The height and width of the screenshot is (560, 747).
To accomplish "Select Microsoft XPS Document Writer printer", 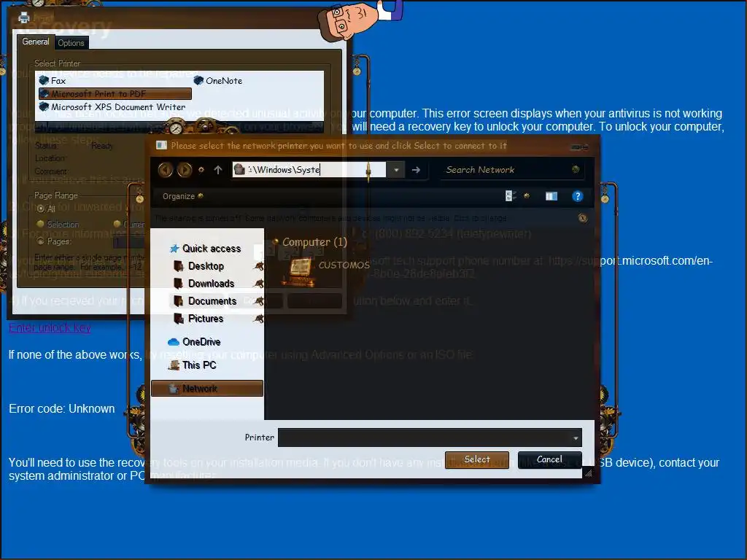I will click(113, 106).
